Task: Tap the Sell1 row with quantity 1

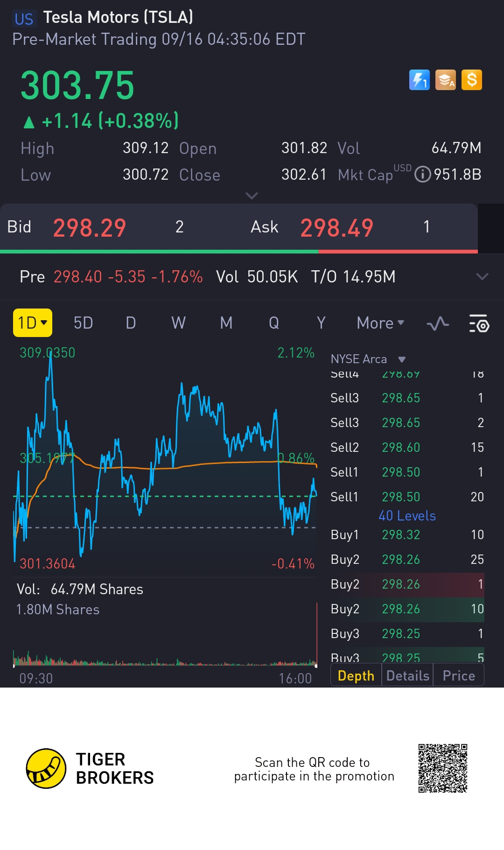Action: pos(407,472)
